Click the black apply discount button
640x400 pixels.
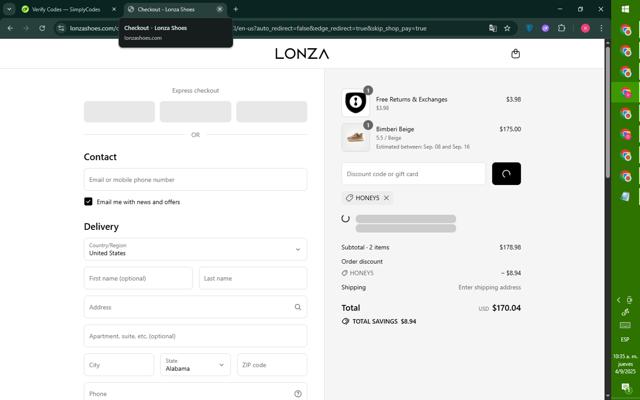tap(506, 174)
